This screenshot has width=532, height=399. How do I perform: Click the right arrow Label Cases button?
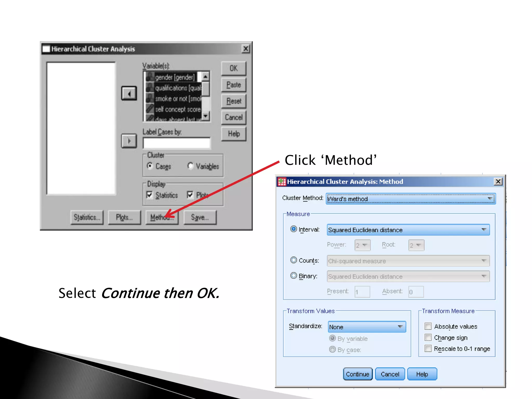tap(129, 141)
